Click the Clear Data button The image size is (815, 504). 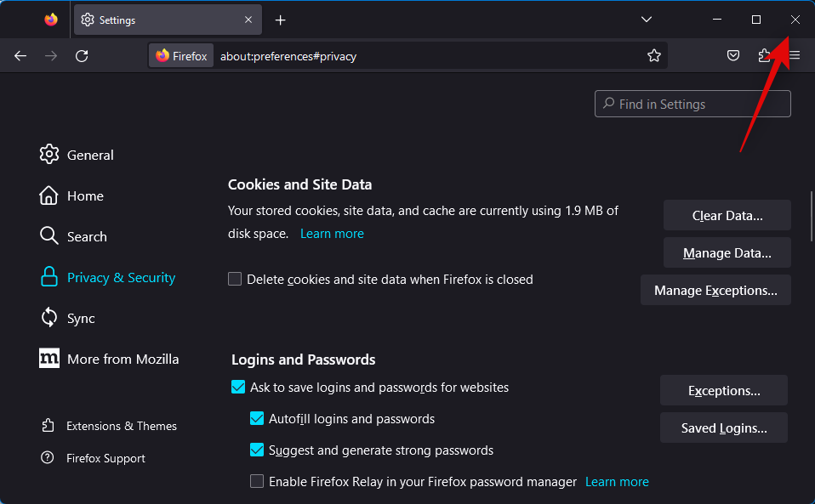pyautogui.click(x=727, y=216)
